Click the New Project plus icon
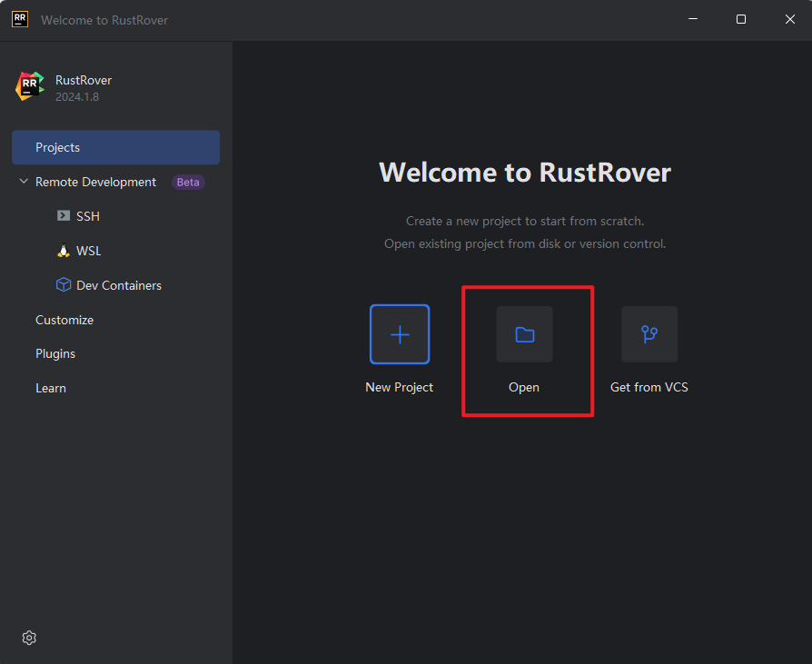 tap(400, 334)
